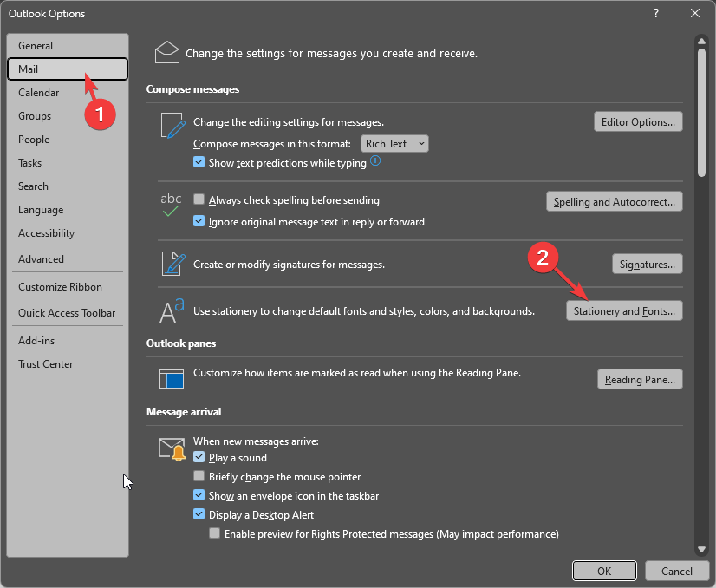
Task: Click the Compose messages section heading
Action: click(x=192, y=89)
